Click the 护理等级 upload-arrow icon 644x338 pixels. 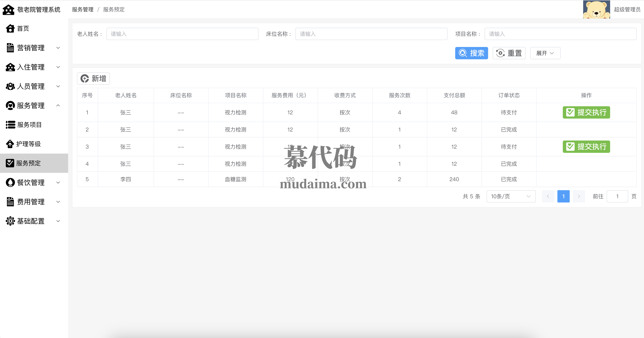point(10,144)
